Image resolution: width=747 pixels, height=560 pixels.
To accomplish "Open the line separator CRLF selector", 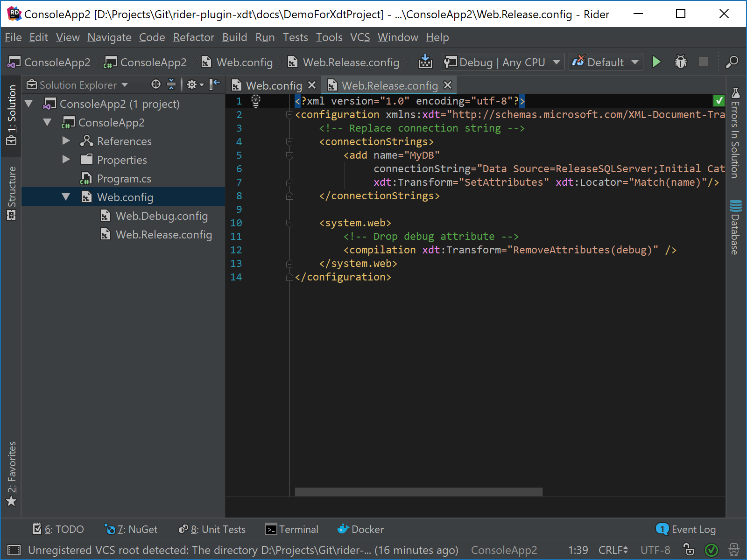I will pyautogui.click(x=613, y=550).
